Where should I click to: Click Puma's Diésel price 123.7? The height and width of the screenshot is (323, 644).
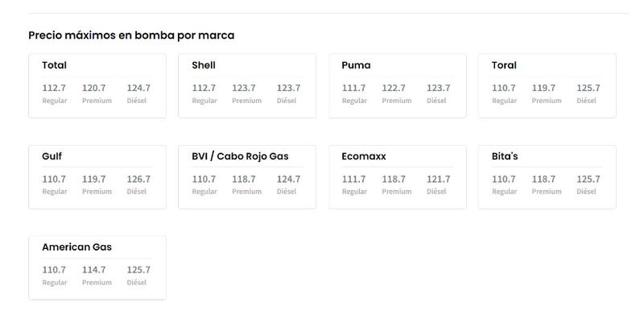click(438, 88)
